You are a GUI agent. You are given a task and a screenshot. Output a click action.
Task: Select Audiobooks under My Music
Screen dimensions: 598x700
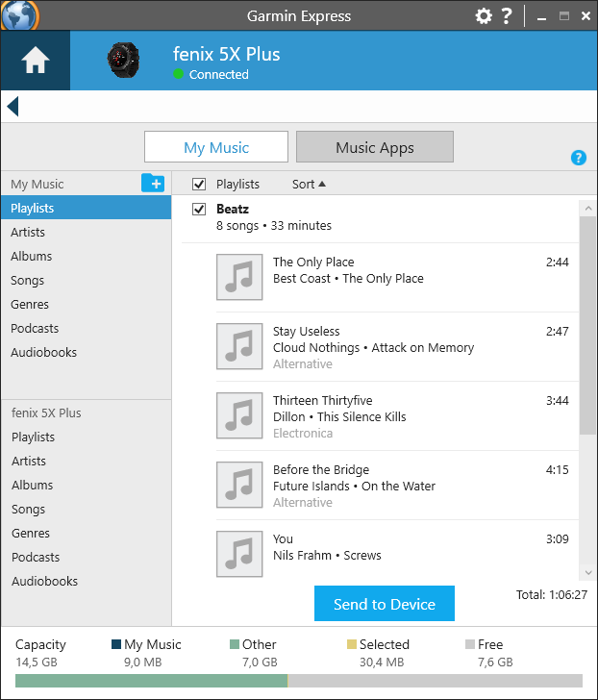pyautogui.click(x=86, y=353)
